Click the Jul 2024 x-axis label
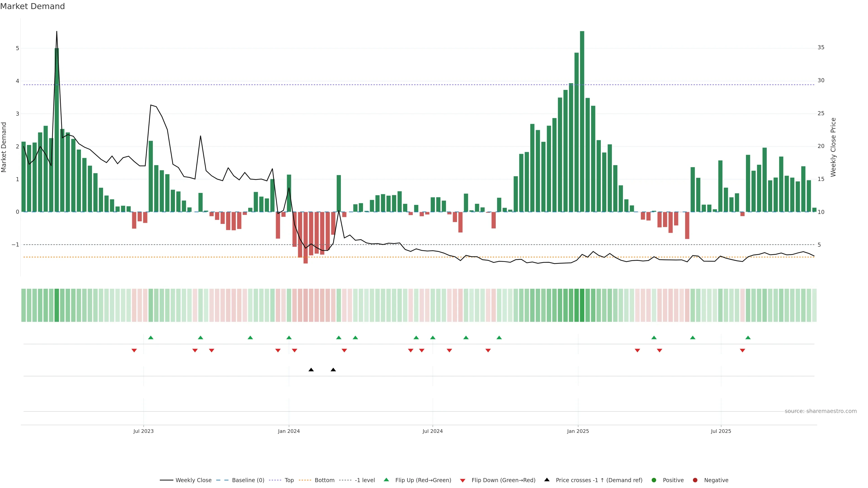The width and height of the screenshot is (868, 488). coord(432,431)
